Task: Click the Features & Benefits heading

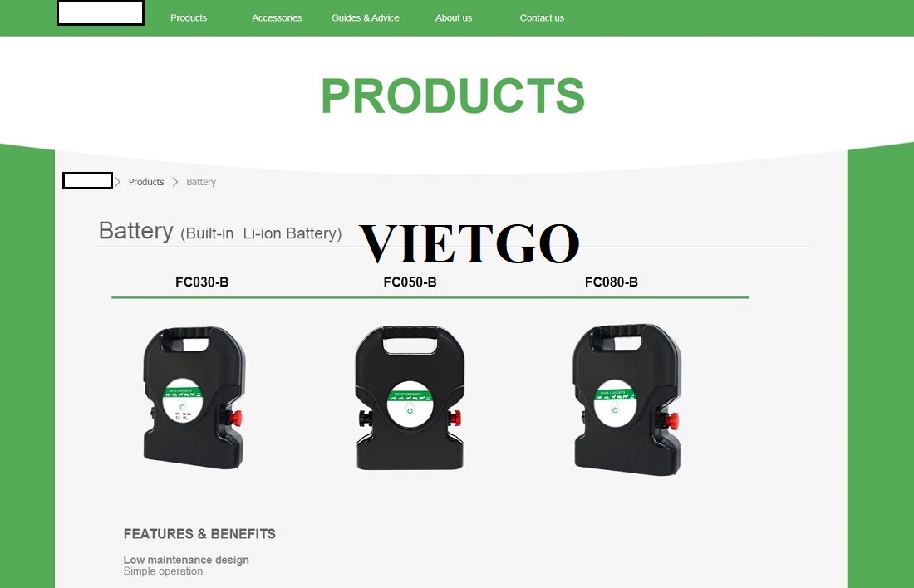Action: click(199, 534)
